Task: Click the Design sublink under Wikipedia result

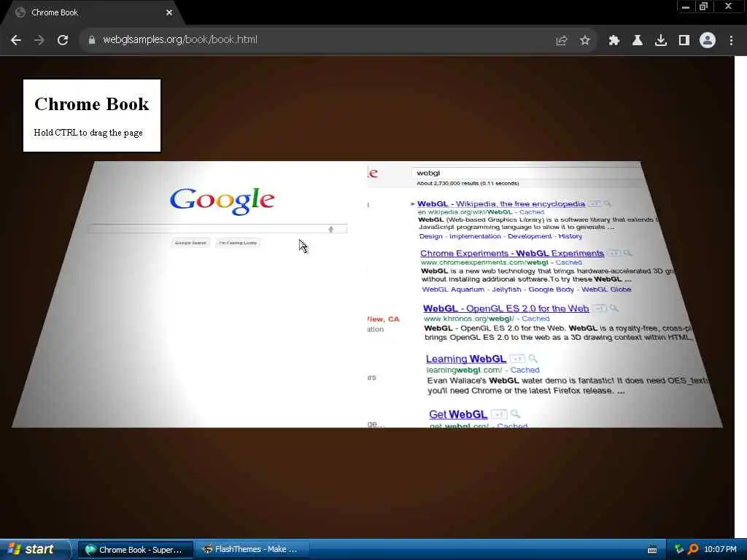Action: pos(431,236)
